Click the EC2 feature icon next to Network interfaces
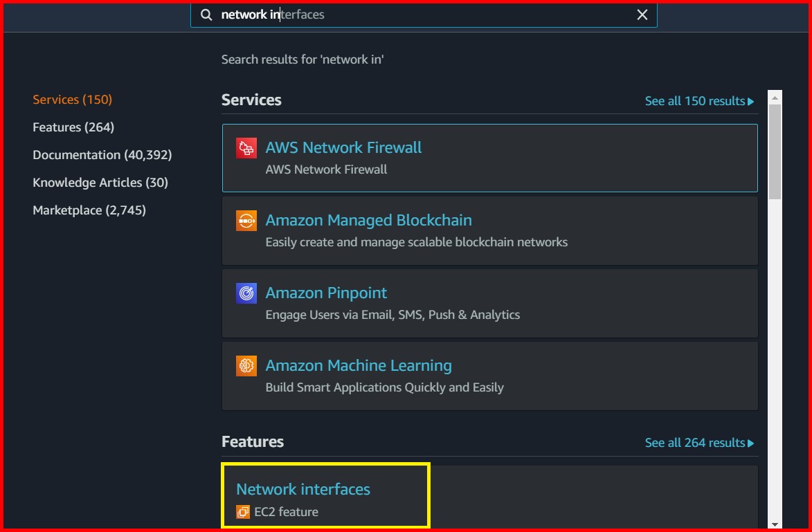The width and height of the screenshot is (812, 532). coord(243,512)
